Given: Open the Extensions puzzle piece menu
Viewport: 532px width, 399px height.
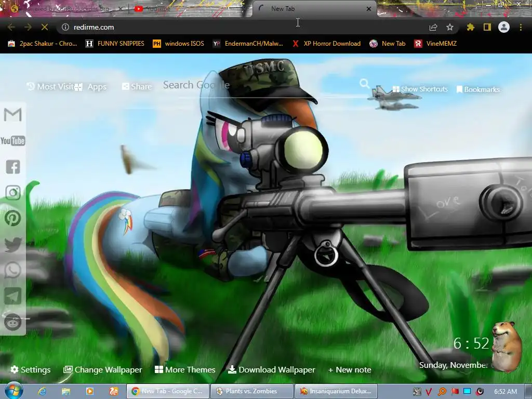Looking at the screenshot, I should click(x=470, y=27).
